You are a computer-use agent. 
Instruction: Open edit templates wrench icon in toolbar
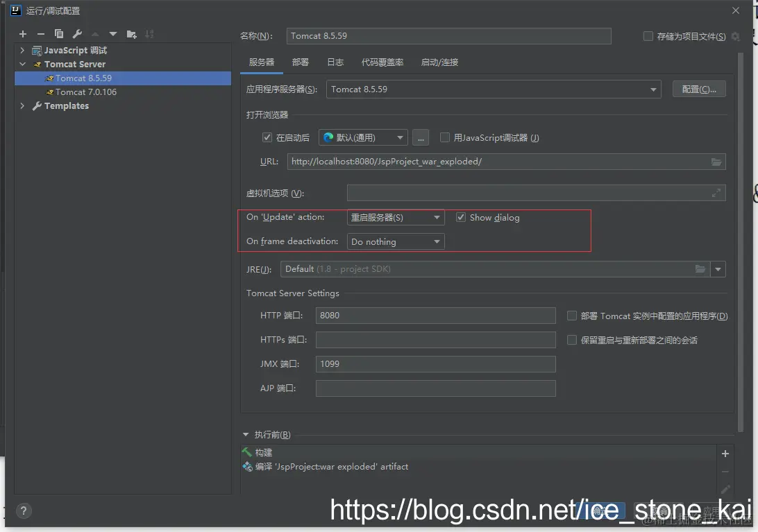coord(77,34)
